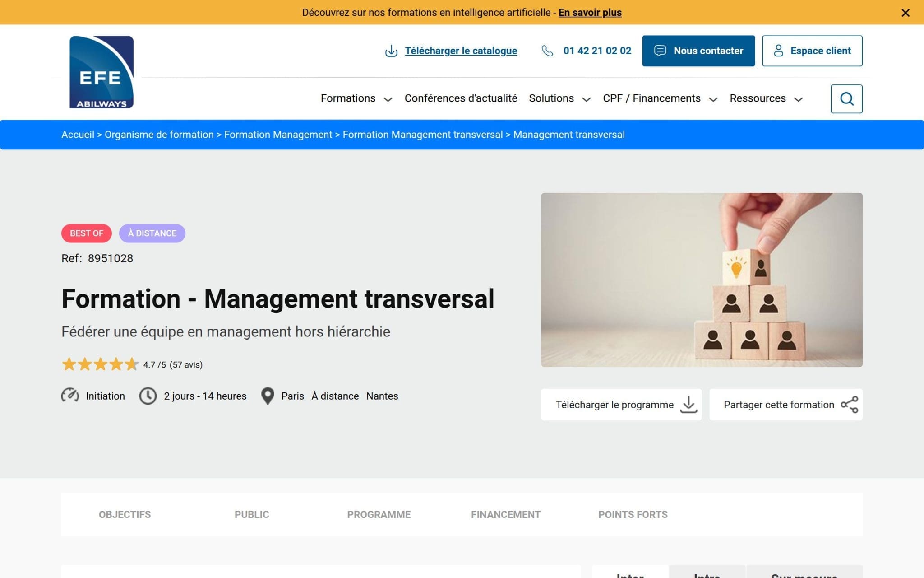Open the 'En savoir plus' banner link
This screenshot has width=924, height=578.
(x=590, y=13)
